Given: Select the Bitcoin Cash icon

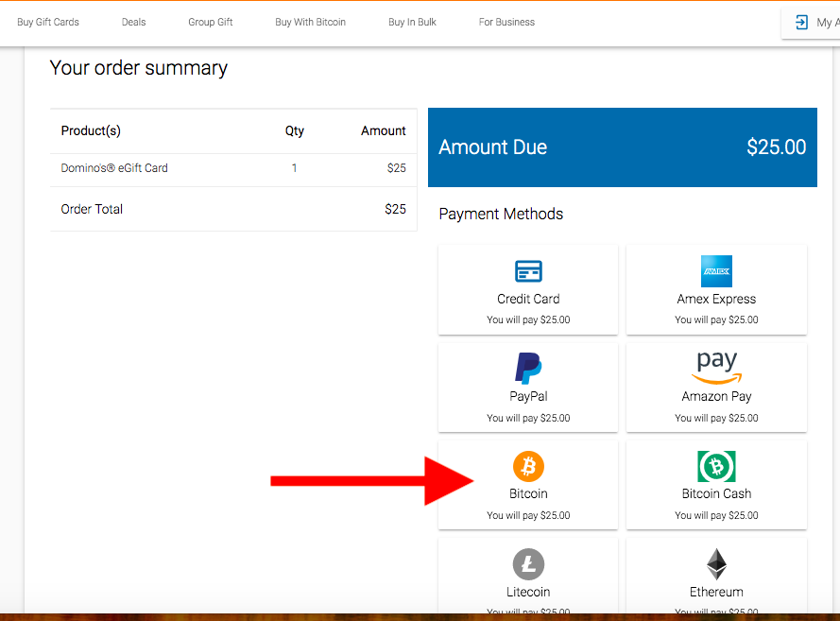Looking at the screenshot, I should coord(716,466).
